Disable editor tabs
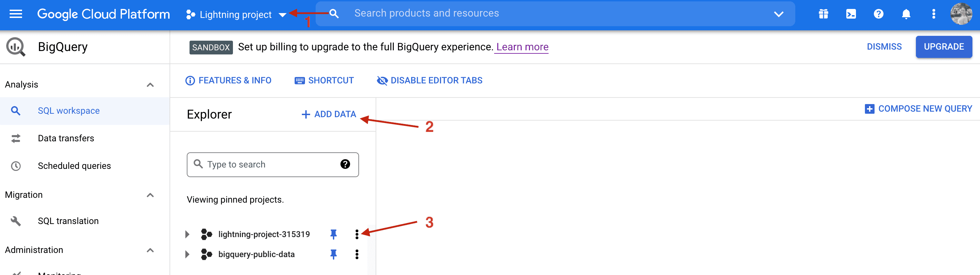980x275 pixels. [429, 80]
